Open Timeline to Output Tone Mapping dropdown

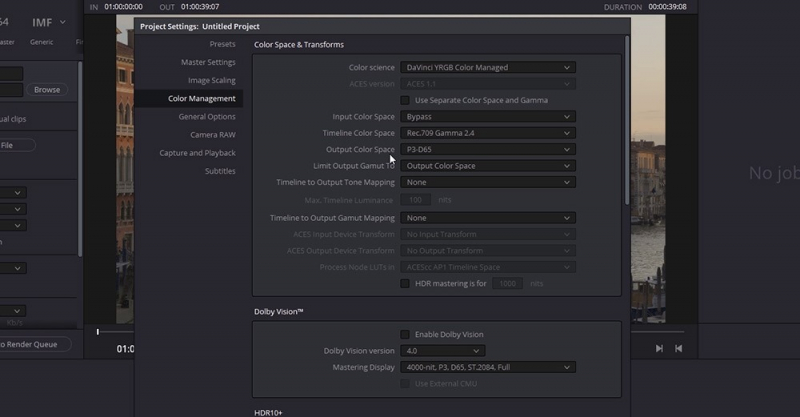487,182
